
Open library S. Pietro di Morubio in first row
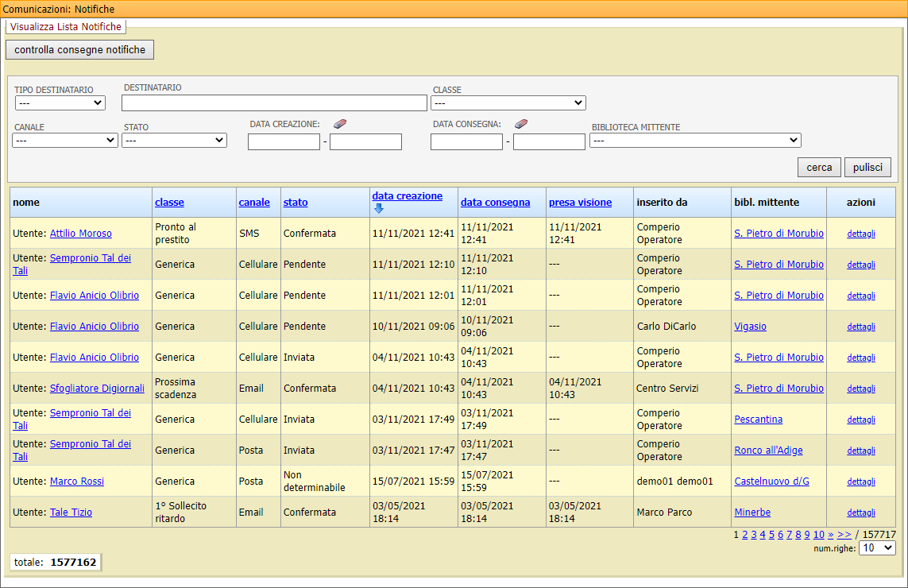[x=779, y=233]
